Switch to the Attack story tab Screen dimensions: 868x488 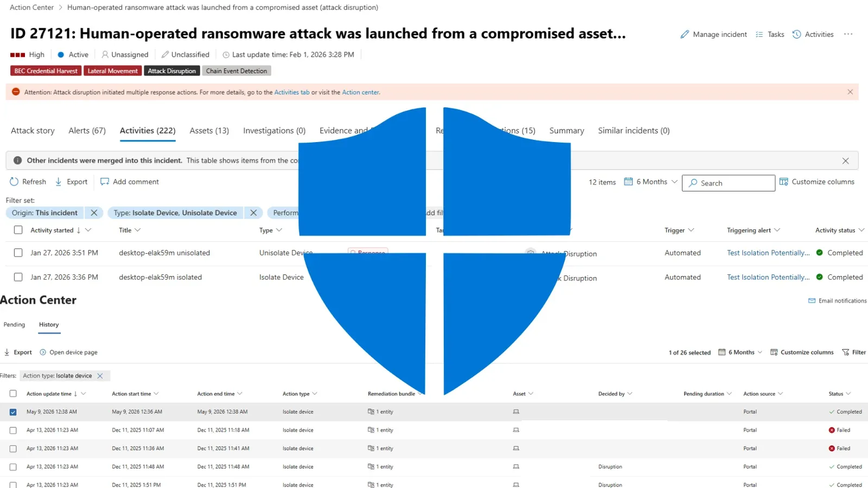pos(33,131)
